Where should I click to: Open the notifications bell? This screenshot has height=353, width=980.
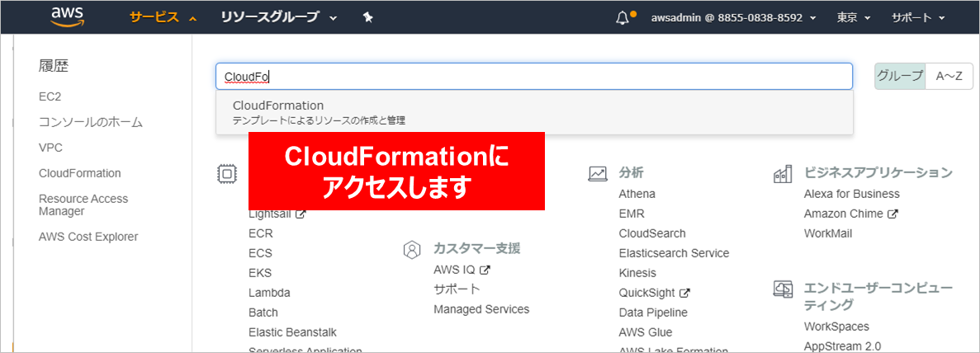(623, 17)
